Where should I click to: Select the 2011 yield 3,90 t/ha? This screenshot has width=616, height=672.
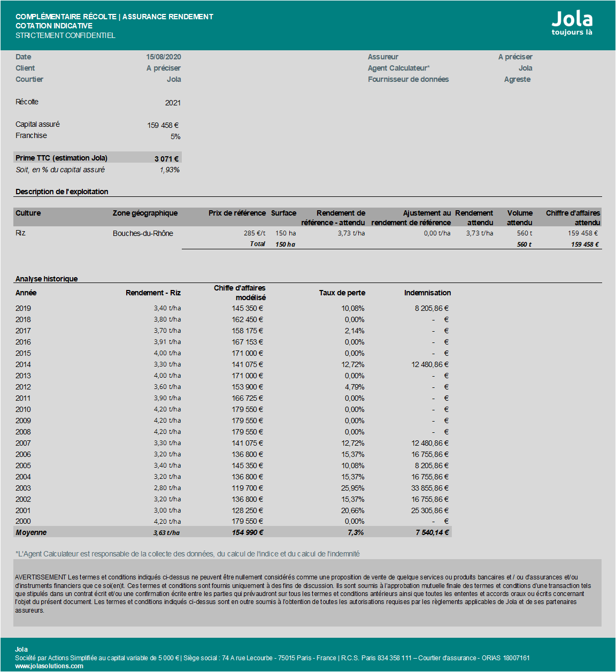(167, 398)
